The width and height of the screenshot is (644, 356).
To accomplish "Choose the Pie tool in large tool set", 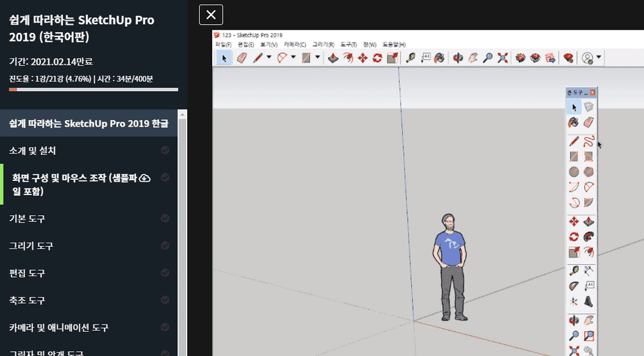I will pyautogui.click(x=588, y=202).
